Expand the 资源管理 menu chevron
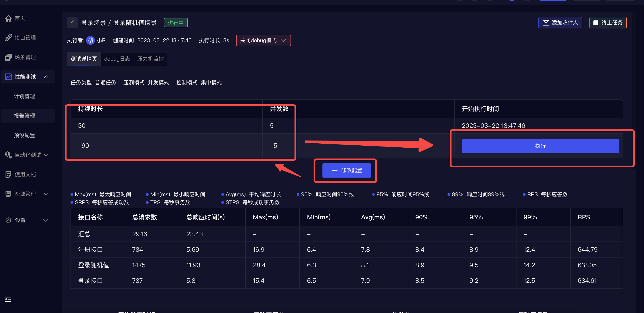The width and height of the screenshot is (644, 313). [46, 194]
